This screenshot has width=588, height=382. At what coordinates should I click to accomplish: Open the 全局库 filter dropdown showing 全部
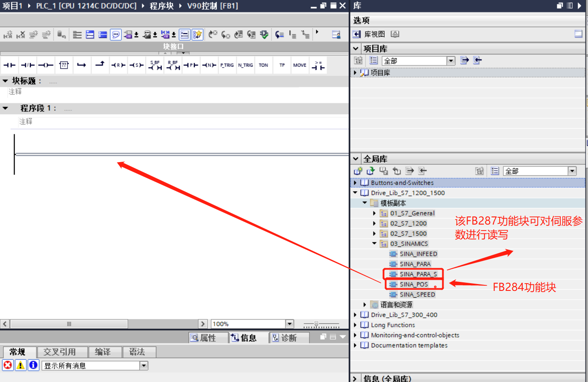click(x=572, y=171)
